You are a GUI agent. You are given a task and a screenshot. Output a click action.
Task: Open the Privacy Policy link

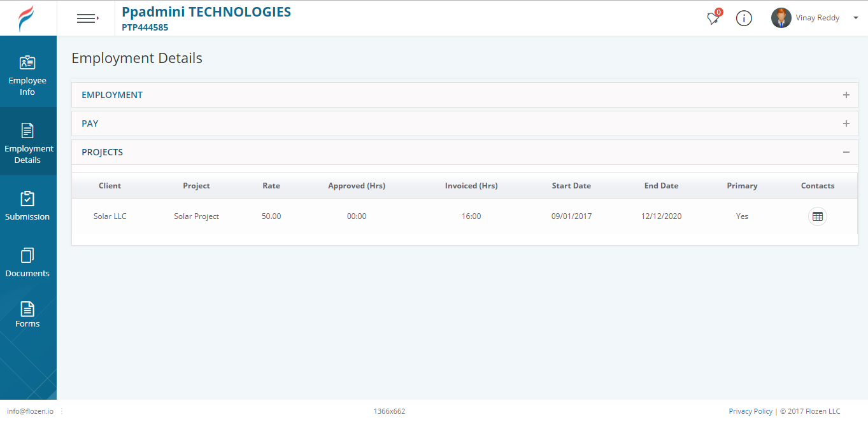coord(750,411)
